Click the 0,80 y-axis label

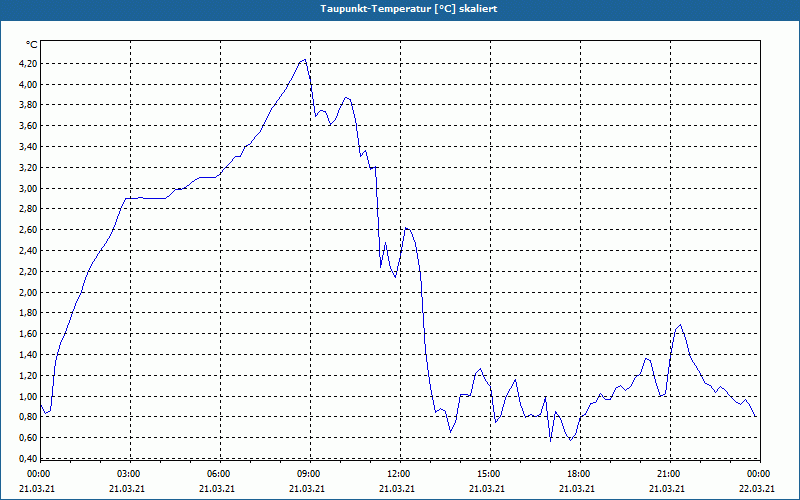click(x=28, y=417)
